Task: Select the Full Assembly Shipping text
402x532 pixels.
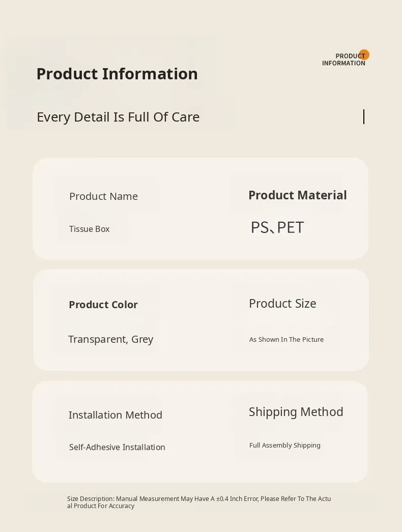Action: pyautogui.click(x=285, y=445)
